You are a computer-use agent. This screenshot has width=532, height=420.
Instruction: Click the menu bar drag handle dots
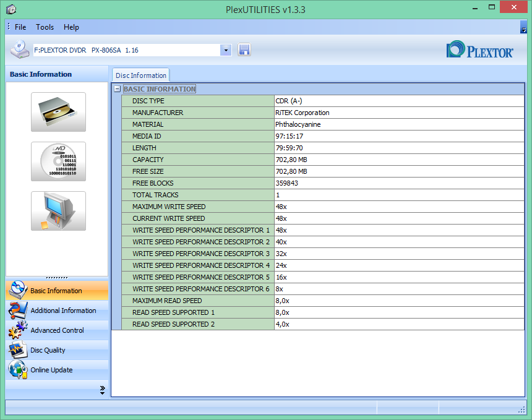[9, 27]
